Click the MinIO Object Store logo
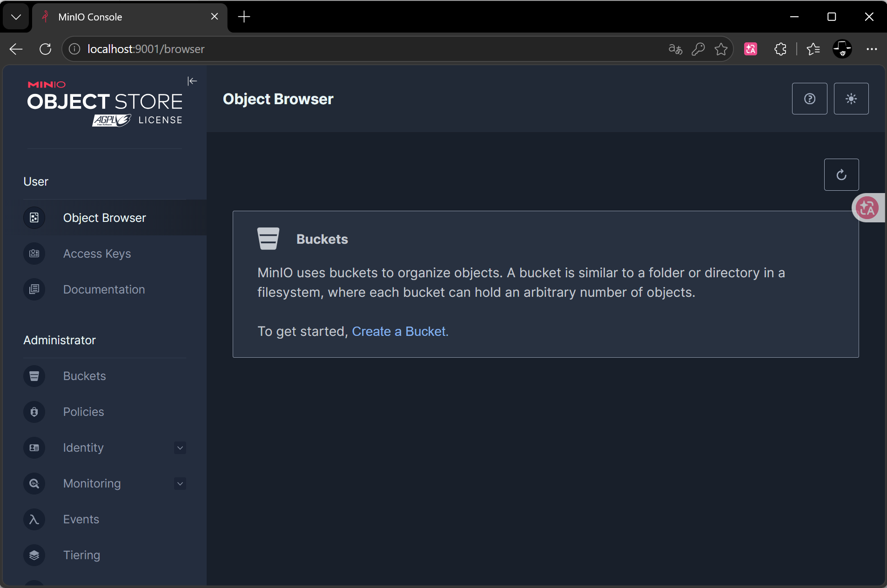Screen dimensions: 887x588 coord(105,103)
